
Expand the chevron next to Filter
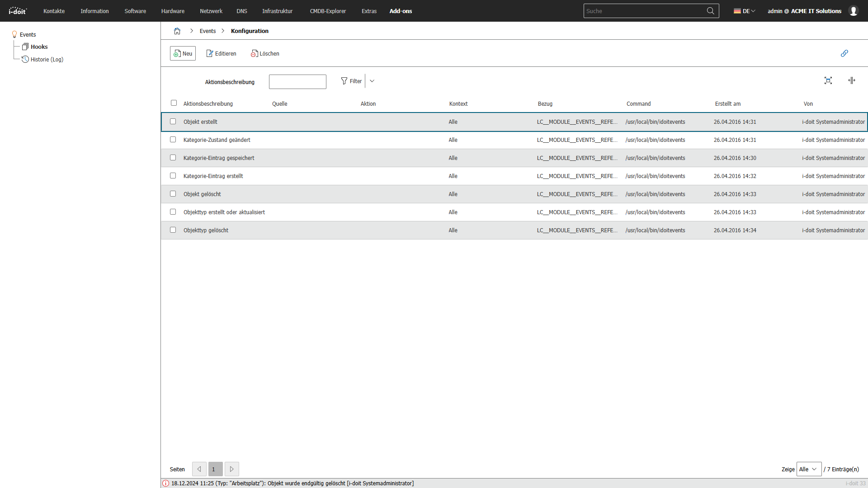(x=372, y=80)
